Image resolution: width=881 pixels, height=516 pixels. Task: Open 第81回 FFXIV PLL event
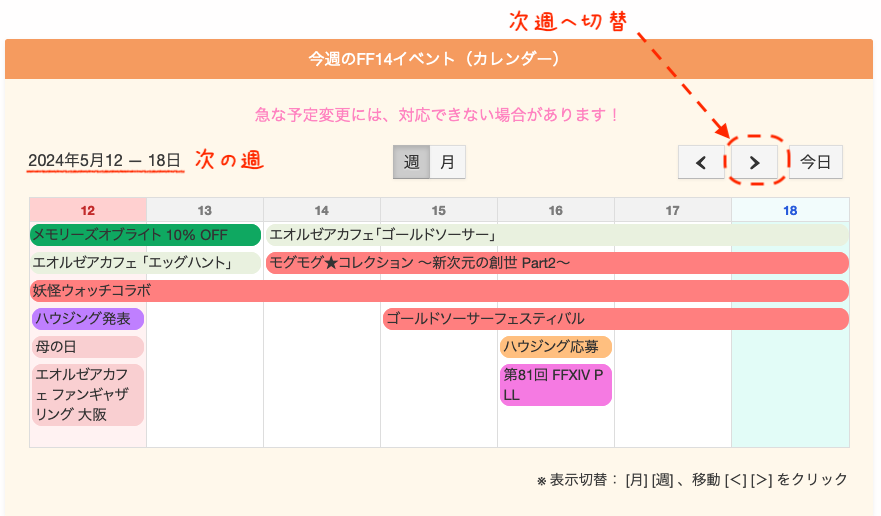click(556, 385)
